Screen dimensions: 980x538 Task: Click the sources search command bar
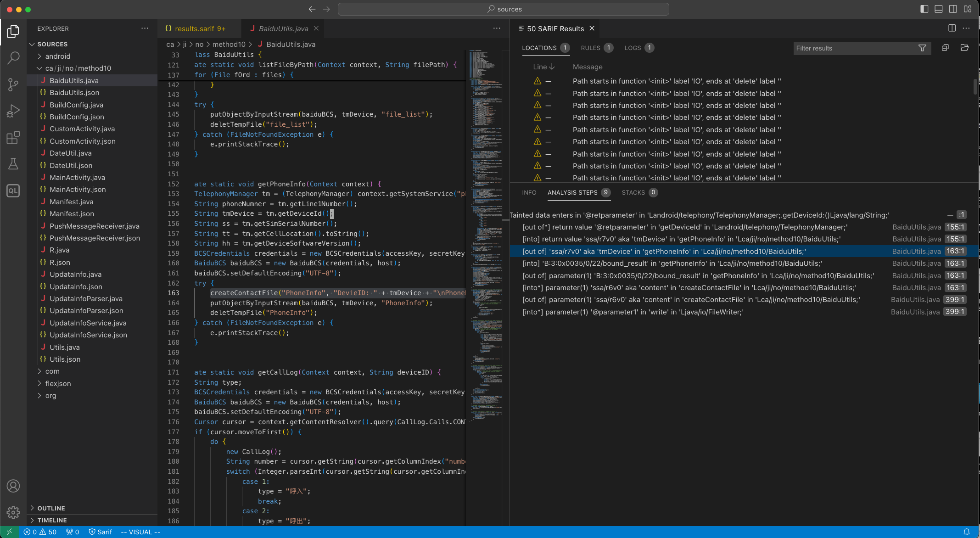[x=503, y=9]
